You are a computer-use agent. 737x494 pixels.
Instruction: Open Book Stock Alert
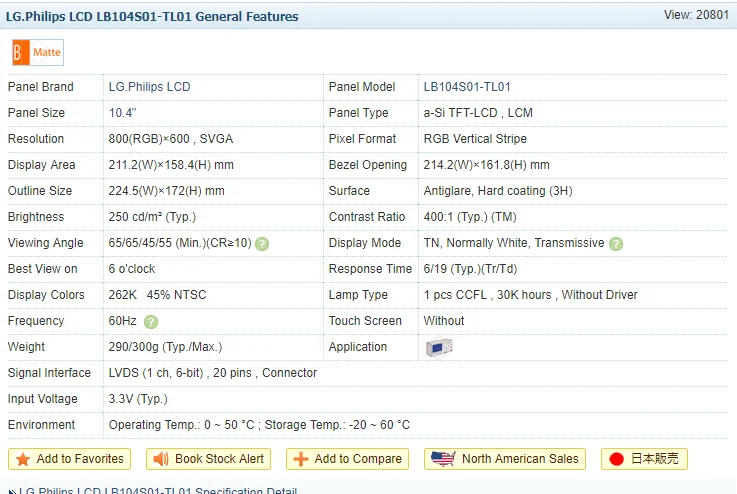(208, 459)
